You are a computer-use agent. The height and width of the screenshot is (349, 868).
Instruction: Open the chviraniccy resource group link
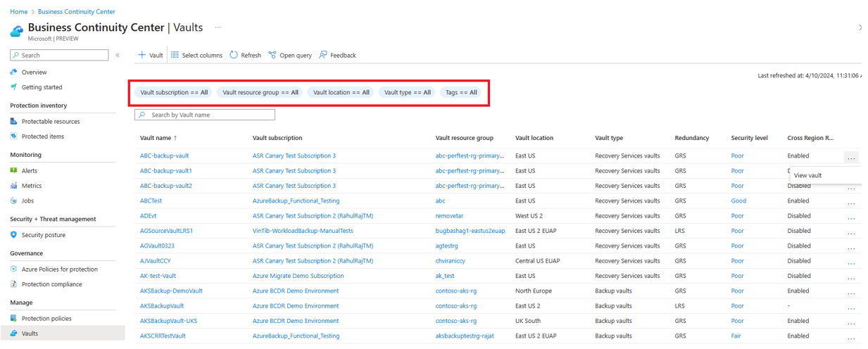[x=451, y=260]
